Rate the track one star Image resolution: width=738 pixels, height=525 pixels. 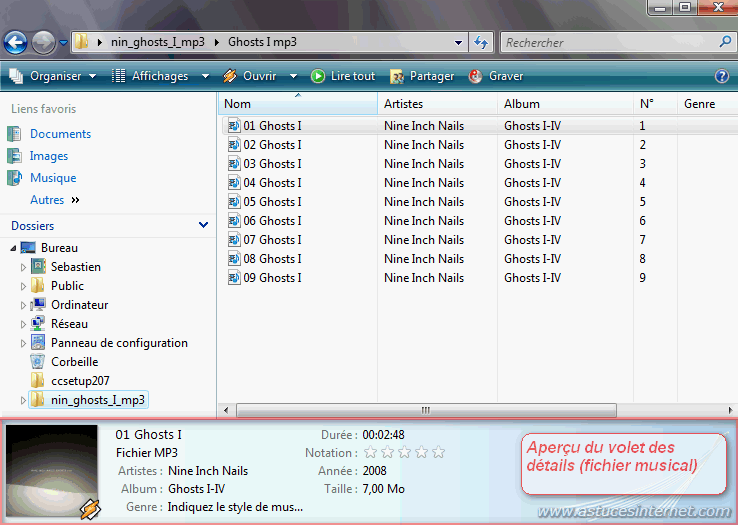point(370,452)
